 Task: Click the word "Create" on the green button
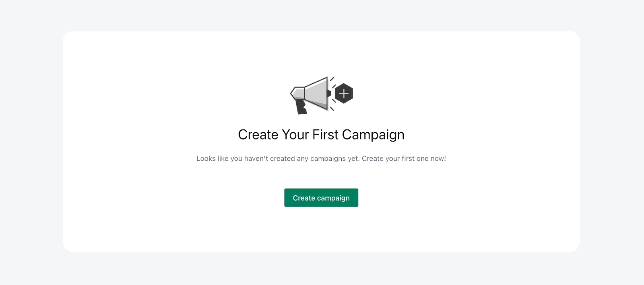(x=304, y=198)
